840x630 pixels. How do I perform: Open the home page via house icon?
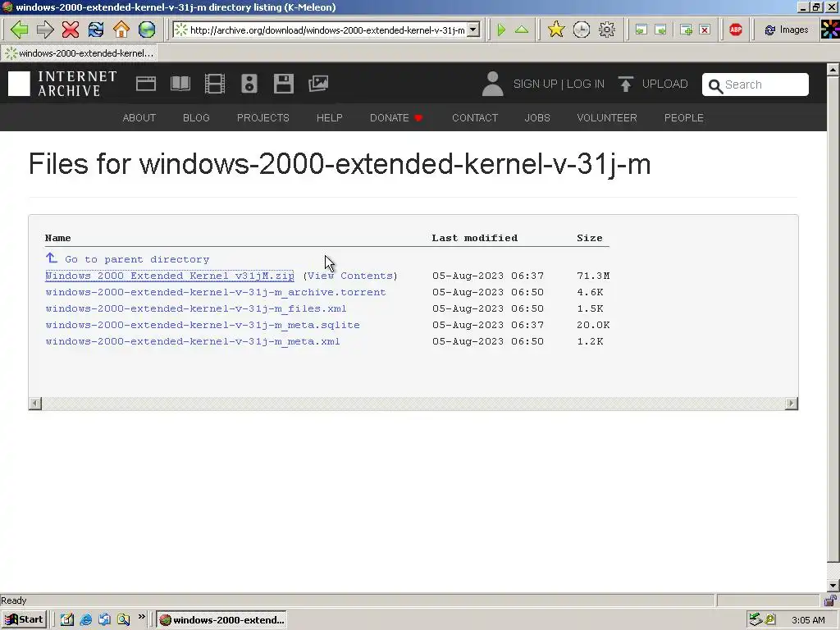pyautogui.click(x=121, y=30)
